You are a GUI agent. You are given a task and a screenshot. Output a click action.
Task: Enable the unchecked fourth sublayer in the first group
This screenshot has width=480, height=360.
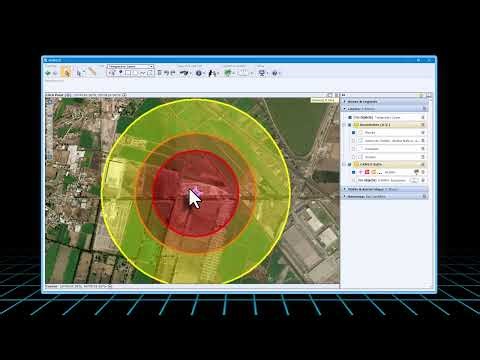click(x=353, y=157)
